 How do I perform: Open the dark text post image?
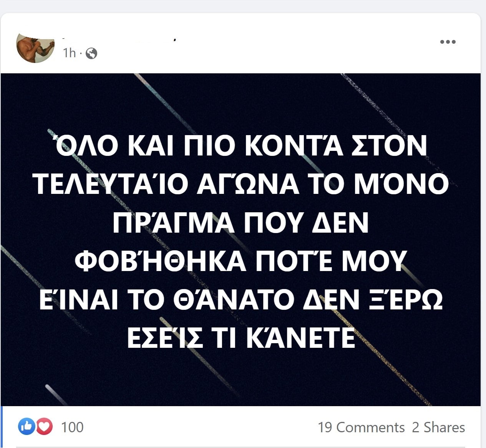click(241, 240)
